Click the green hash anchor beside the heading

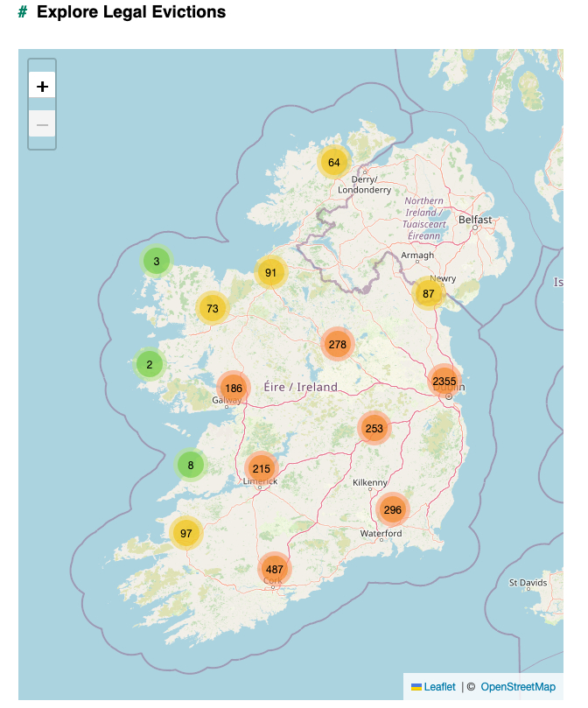pos(23,12)
